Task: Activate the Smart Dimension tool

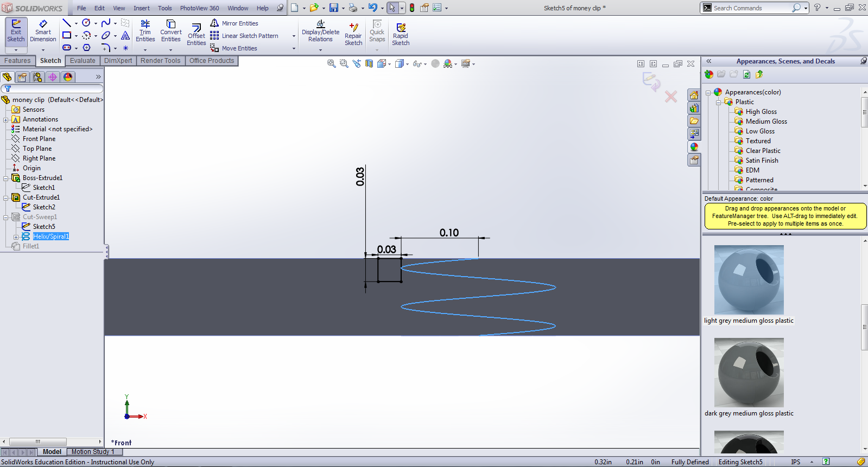Action: pos(43,31)
